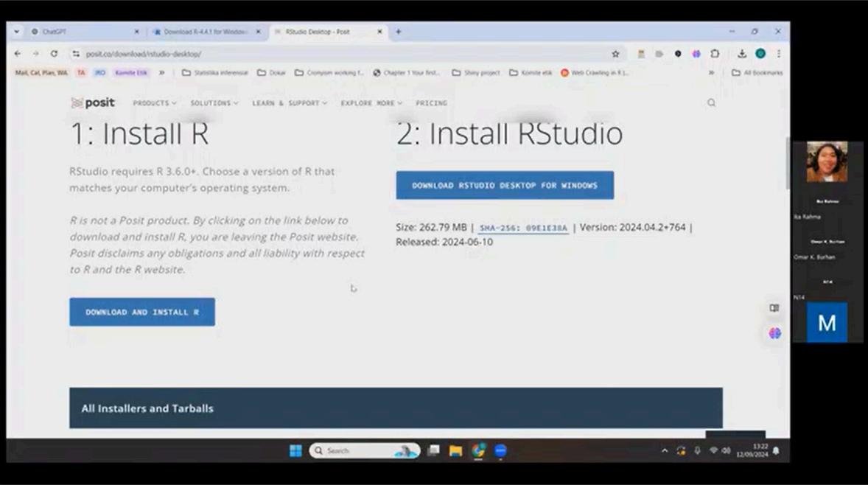Open the Chrome profile avatar
Screen dimensions: 868x485
coord(760,54)
